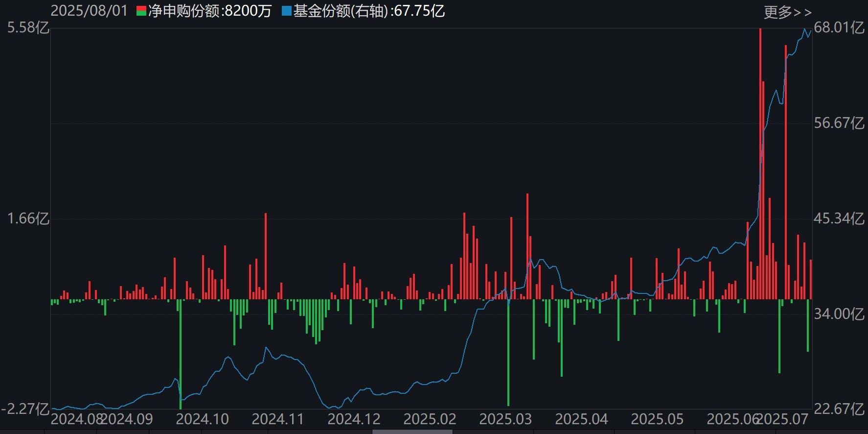Click the -2.27亿 left axis label
The height and width of the screenshot is (434, 868).
(x=25, y=409)
